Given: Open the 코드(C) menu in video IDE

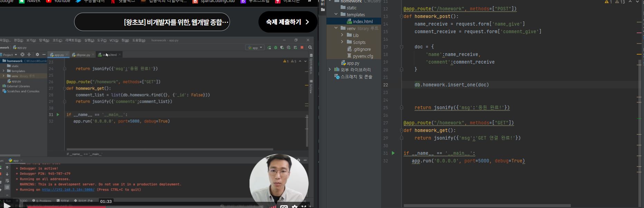Looking at the screenshot, I should tap(57, 40).
